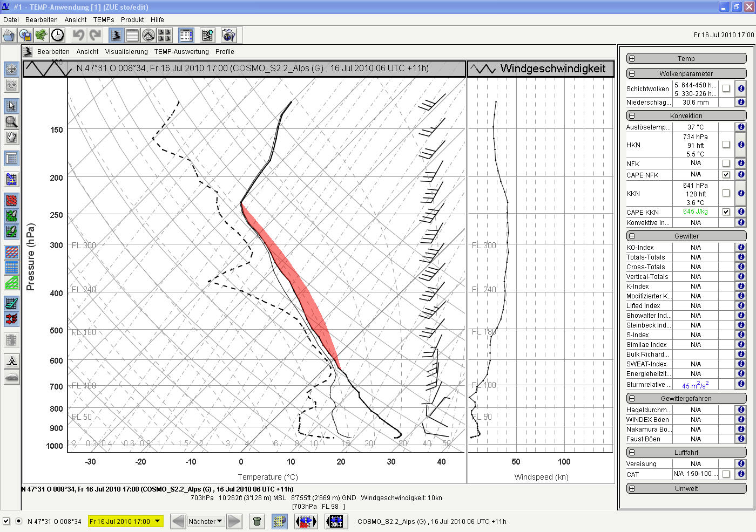The width and height of the screenshot is (756, 532).
Task: Click the yellow grid globe icon
Action: click(279, 521)
